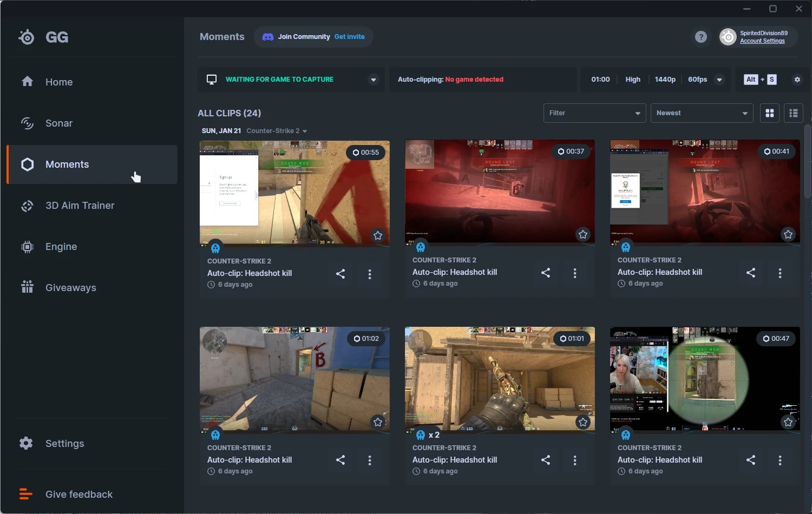This screenshot has height=514, width=812.
Task: Click the headshot skull badge on 00:47 clip
Action: pos(626,434)
